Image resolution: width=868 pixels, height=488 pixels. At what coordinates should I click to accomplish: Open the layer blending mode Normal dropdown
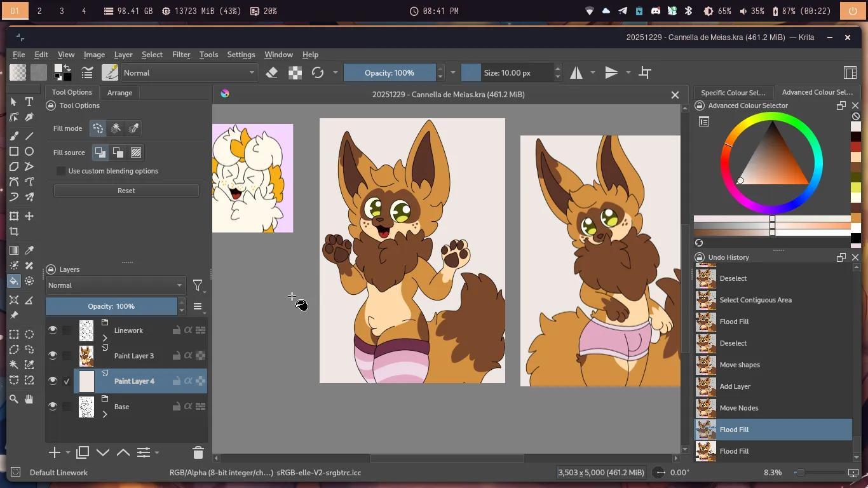pyautogui.click(x=115, y=285)
